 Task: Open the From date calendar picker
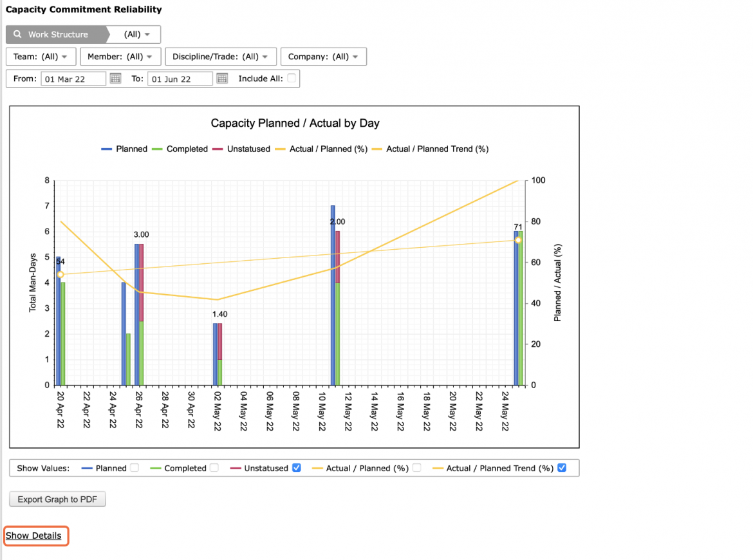tap(115, 79)
